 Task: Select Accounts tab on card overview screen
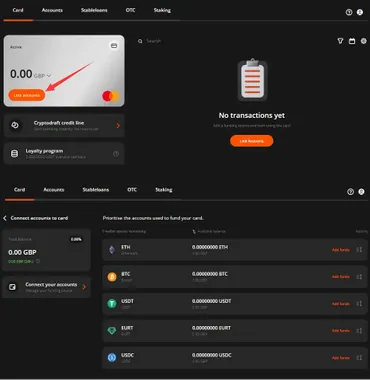tap(52, 10)
